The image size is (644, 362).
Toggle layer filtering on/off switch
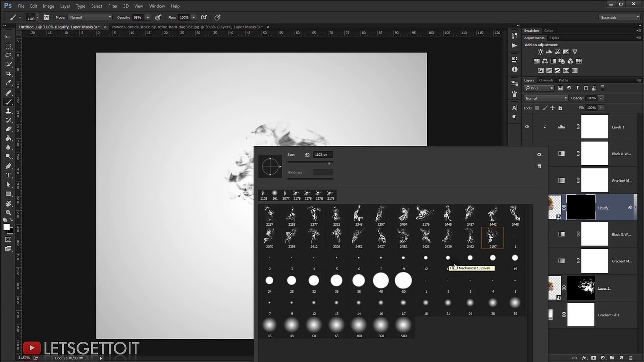coord(603,88)
